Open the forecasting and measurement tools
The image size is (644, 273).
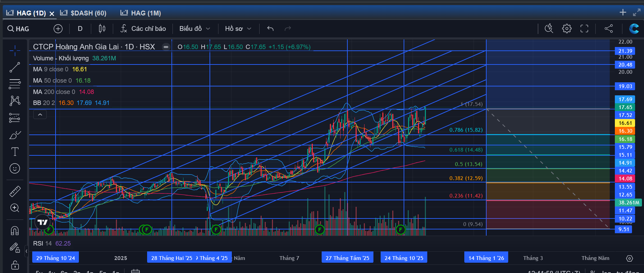15,118
